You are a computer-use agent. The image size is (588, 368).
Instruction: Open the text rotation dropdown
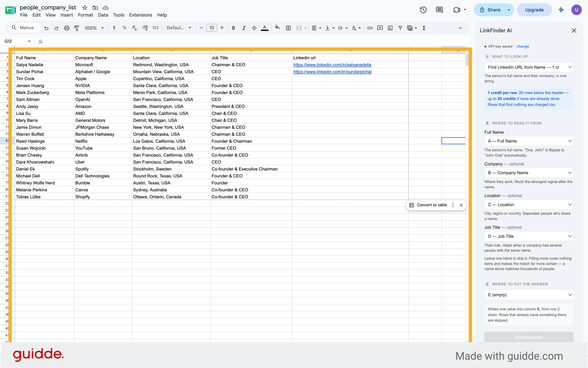coord(356,28)
